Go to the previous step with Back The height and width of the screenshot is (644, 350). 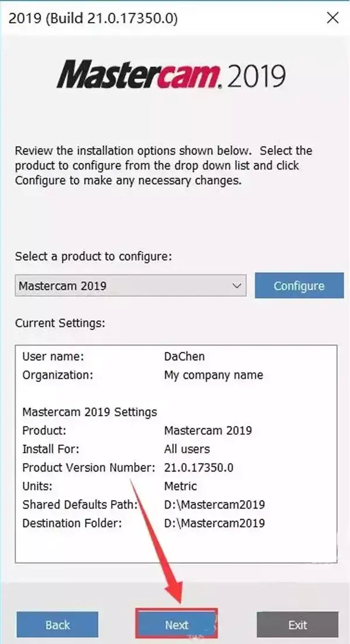[57, 625]
